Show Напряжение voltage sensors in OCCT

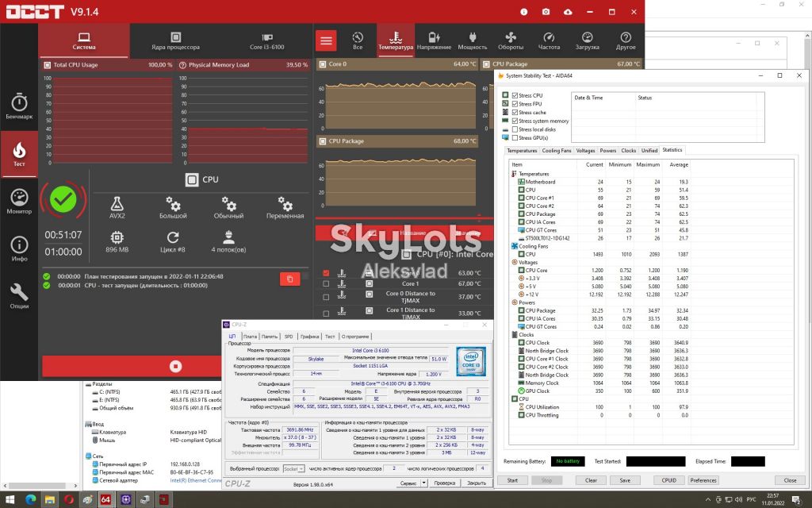click(434, 40)
